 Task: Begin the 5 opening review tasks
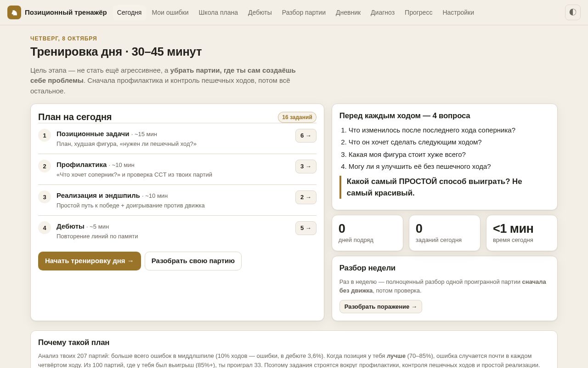pyautogui.click(x=306, y=228)
